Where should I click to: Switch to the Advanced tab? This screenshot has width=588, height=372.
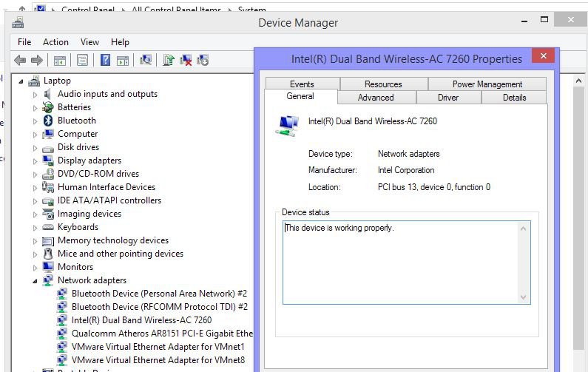click(376, 98)
